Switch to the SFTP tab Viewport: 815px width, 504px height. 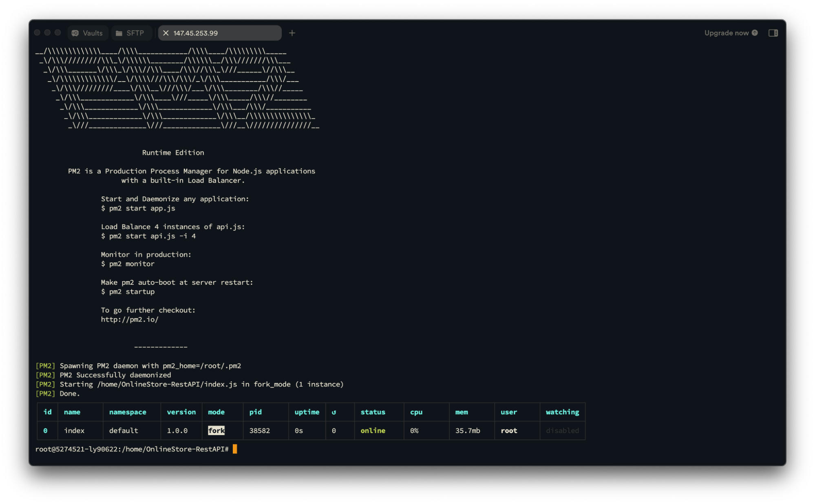(x=131, y=33)
